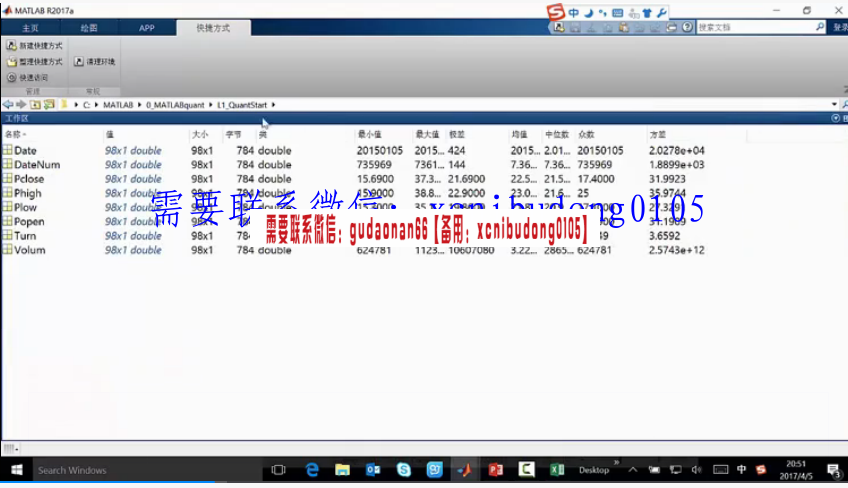This screenshot has height=488, width=848.
Task: Click in the Search Documentation field
Action: click(755, 27)
